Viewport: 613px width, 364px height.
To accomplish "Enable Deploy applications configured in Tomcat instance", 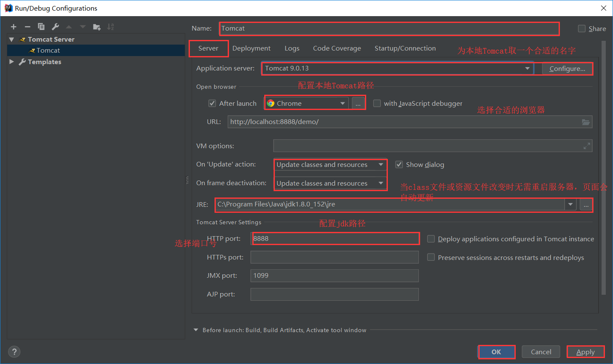I will 431,239.
